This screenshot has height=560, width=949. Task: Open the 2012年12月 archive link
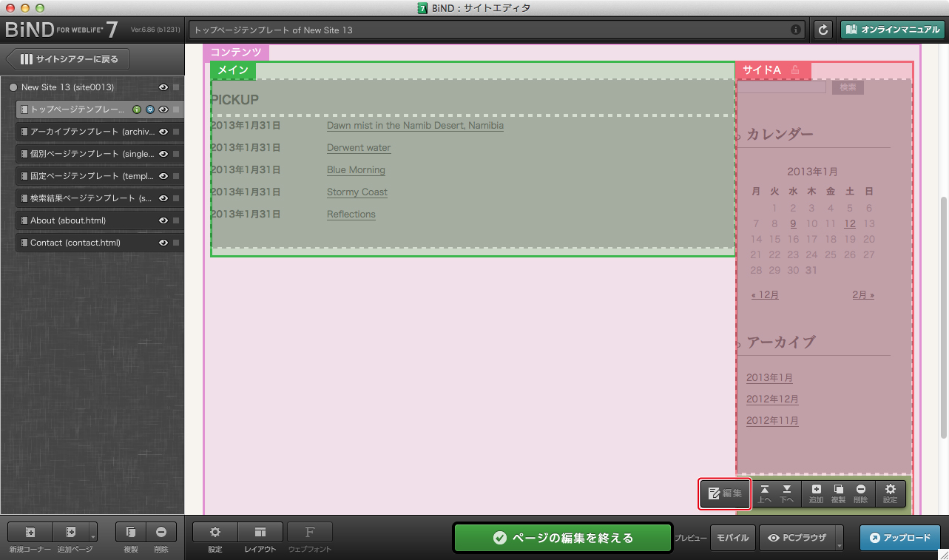(772, 399)
